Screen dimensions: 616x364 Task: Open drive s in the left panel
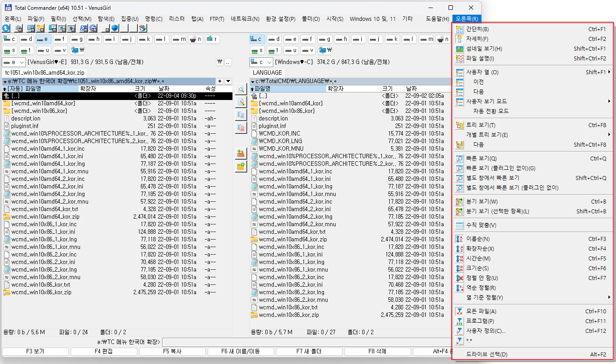point(9,50)
